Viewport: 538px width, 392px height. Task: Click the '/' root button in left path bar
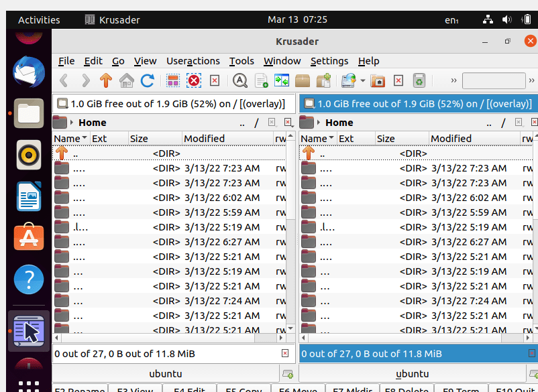[x=256, y=123]
